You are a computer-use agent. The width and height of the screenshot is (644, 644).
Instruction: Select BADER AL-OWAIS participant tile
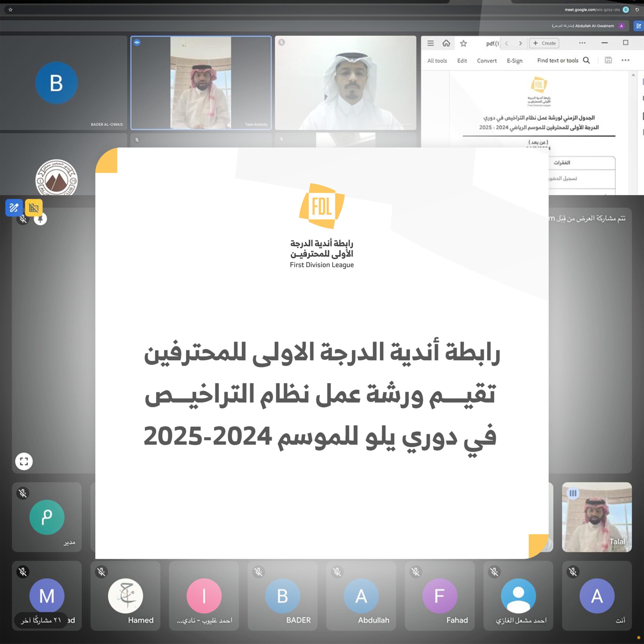[63, 83]
